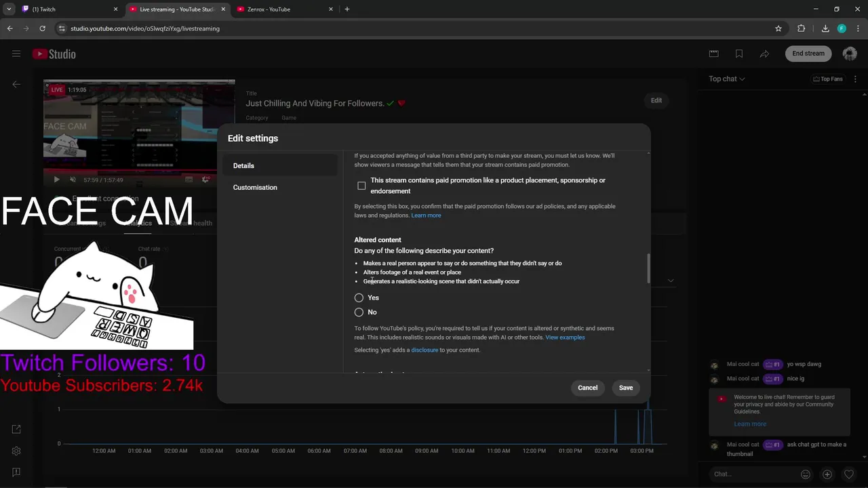Screen dimensions: 868x488
Task: Save the edited settings
Action: [x=626, y=388]
